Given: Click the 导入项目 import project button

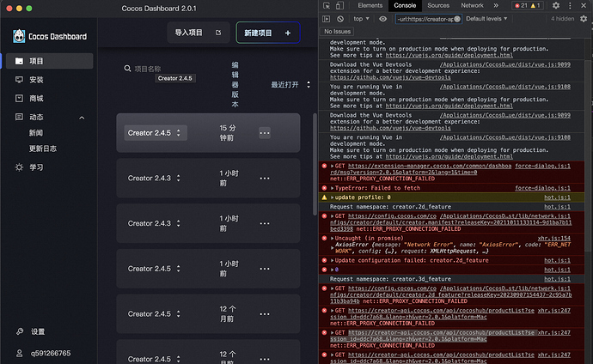Looking at the screenshot, I should point(199,33).
